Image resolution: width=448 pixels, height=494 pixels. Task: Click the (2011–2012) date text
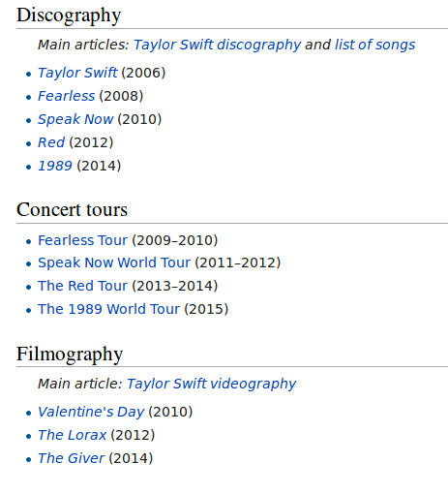238,262
